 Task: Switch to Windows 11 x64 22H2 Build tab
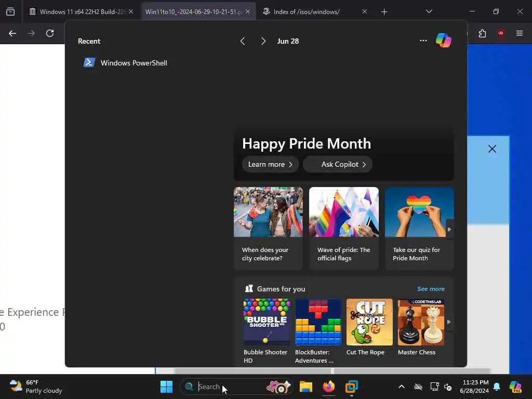[82, 11]
